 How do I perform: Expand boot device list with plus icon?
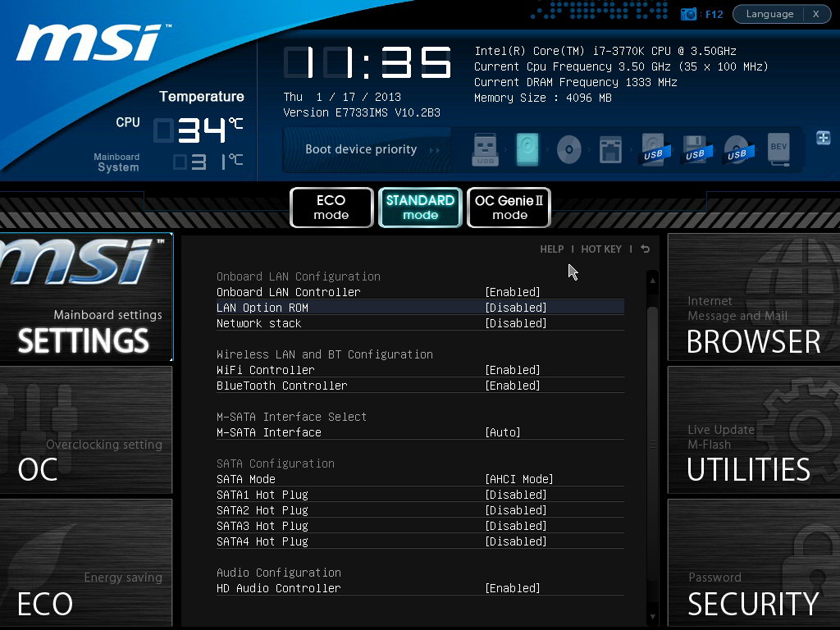pos(824,138)
